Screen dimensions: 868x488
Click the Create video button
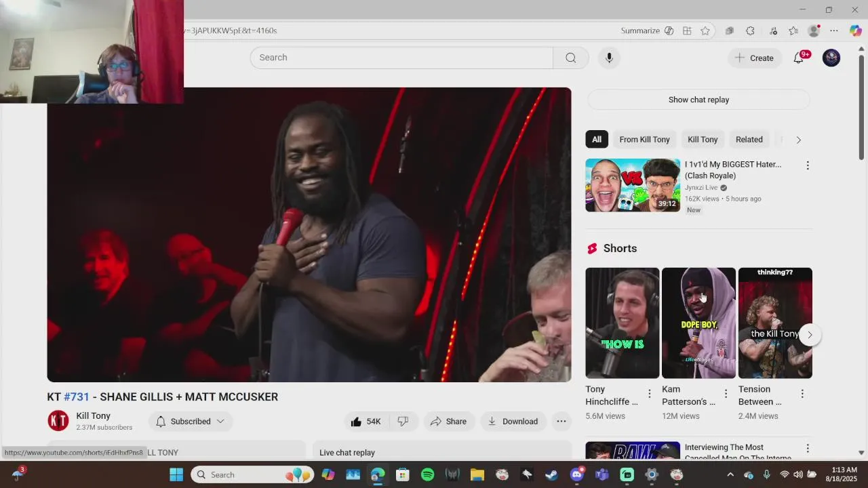(x=754, y=58)
